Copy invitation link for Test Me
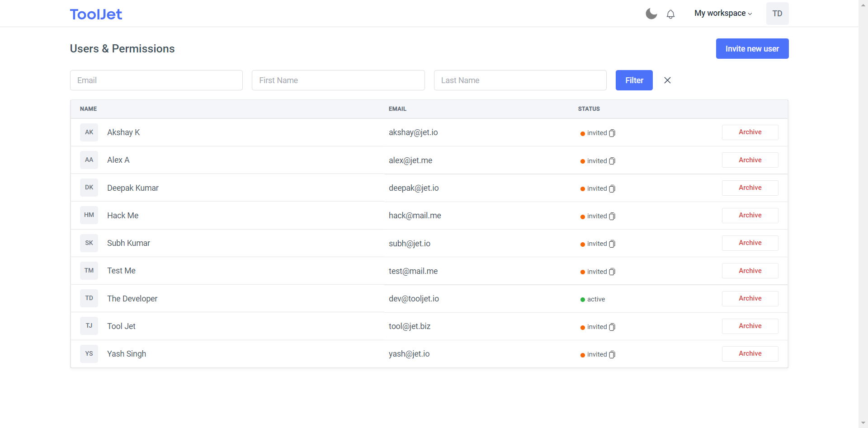This screenshot has width=868, height=428. coord(612,272)
